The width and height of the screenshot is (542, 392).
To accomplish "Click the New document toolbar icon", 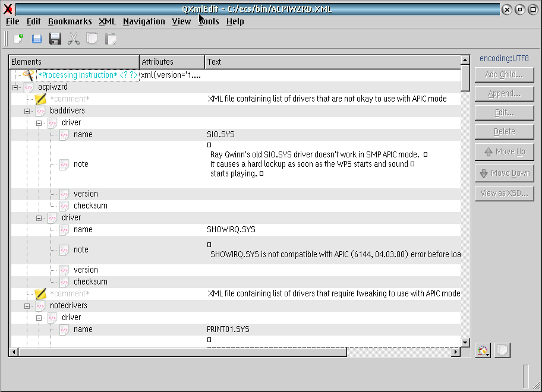I will [x=18, y=39].
